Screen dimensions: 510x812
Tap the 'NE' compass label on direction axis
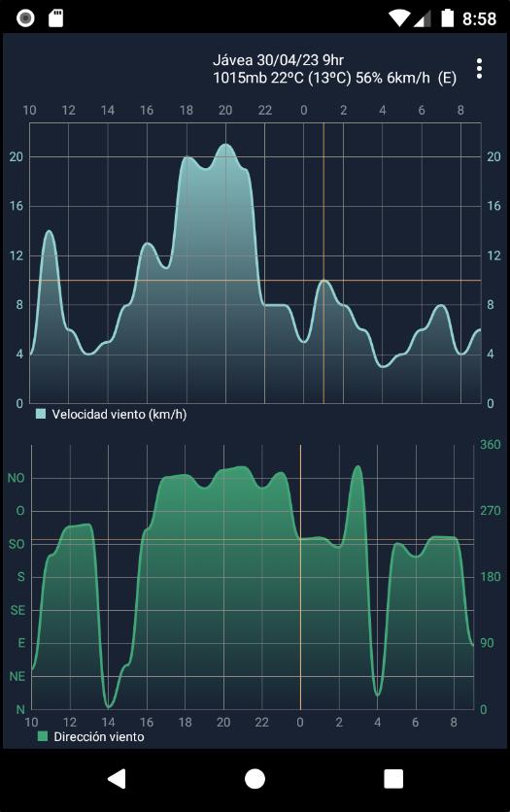pos(17,676)
